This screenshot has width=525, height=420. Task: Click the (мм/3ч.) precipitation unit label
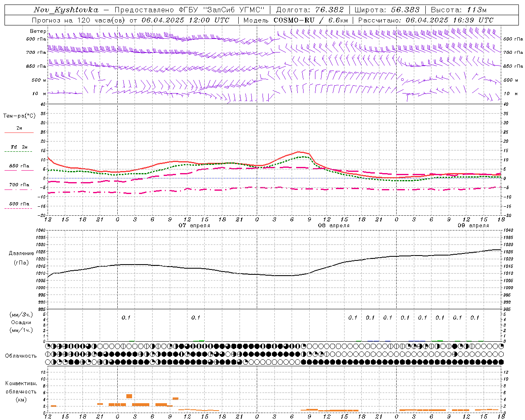[x=21, y=315]
